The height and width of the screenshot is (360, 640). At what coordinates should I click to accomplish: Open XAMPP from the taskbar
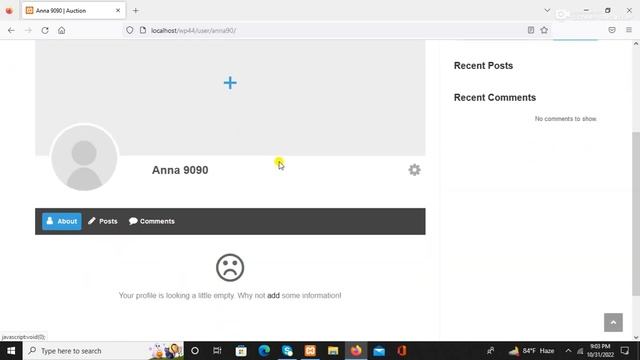point(310,351)
